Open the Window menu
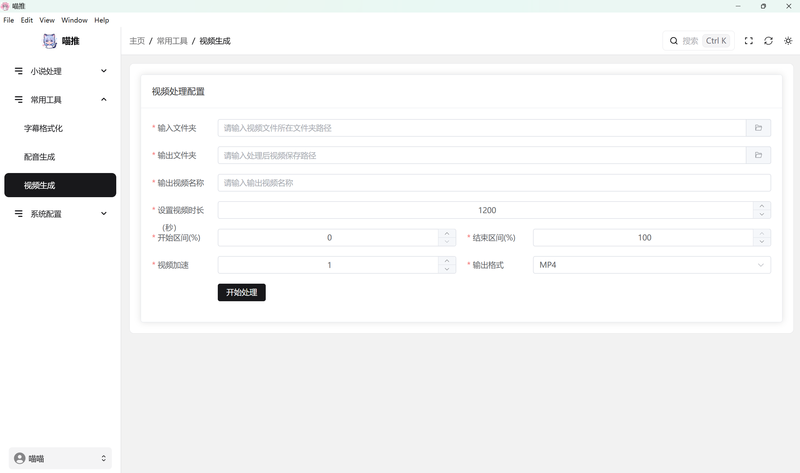 [74, 20]
